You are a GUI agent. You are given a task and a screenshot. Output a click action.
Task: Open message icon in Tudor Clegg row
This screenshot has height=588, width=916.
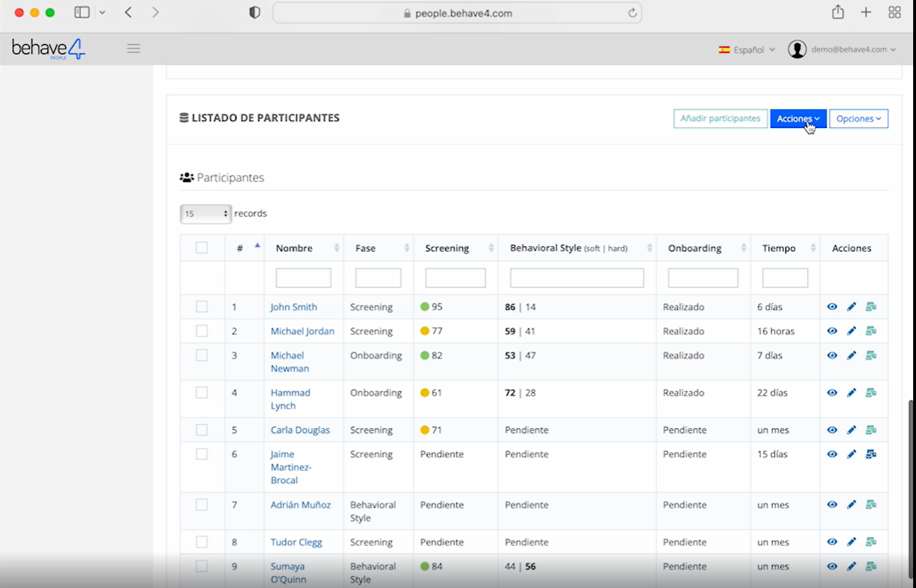pyautogui.click(x=870, y=541)
